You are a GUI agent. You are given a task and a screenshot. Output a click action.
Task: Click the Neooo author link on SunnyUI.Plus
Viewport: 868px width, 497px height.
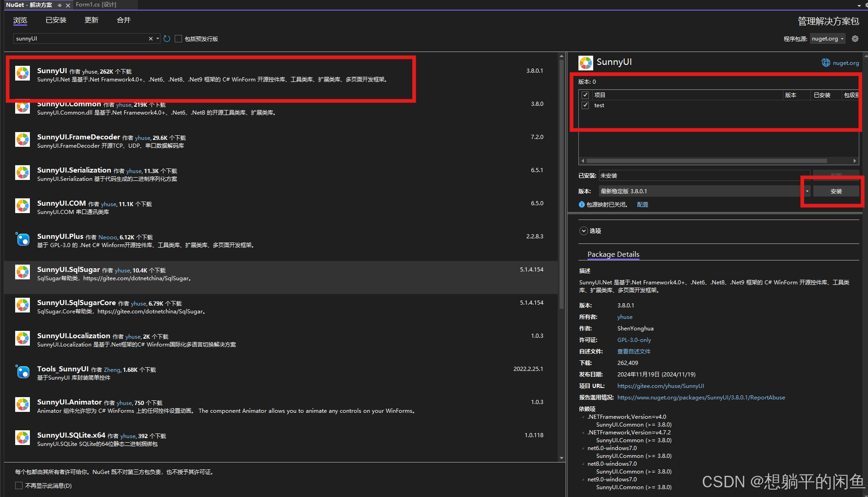[x=108, y=237]
